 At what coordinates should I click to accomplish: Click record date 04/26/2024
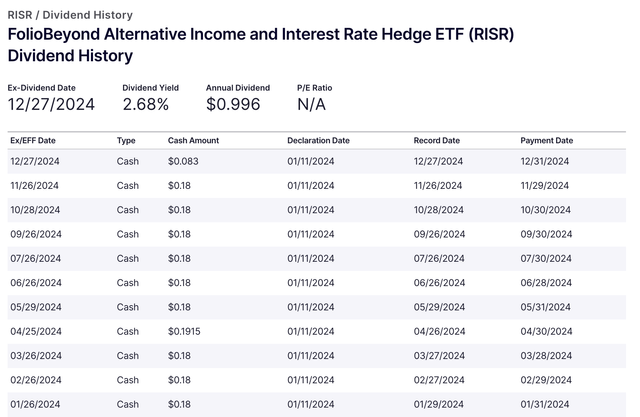coord(440,331)
